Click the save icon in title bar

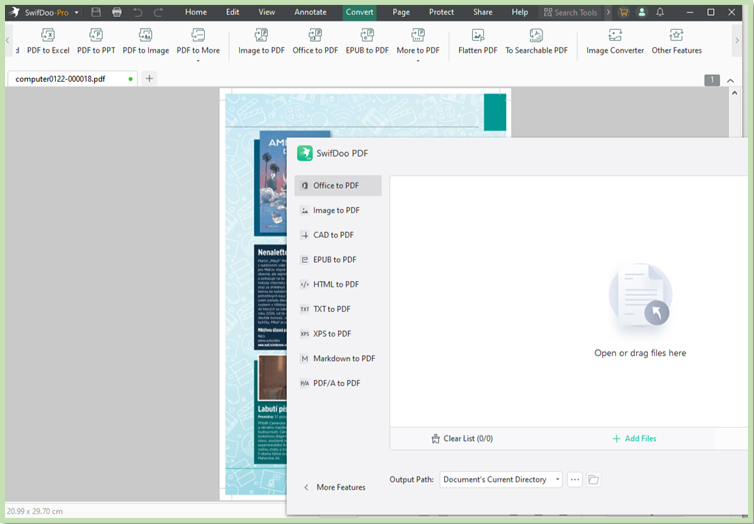pos(96,12)
